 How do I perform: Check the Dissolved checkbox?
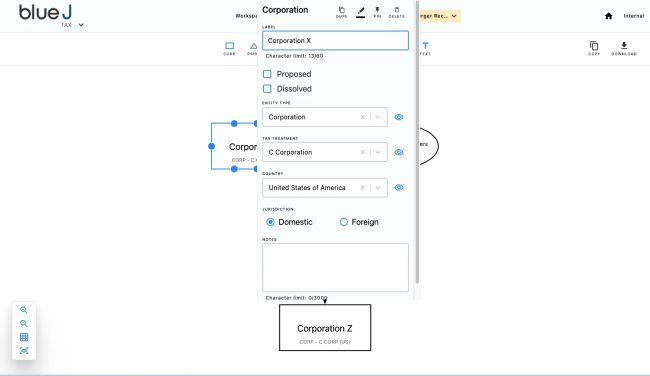(x=267, y=89)
